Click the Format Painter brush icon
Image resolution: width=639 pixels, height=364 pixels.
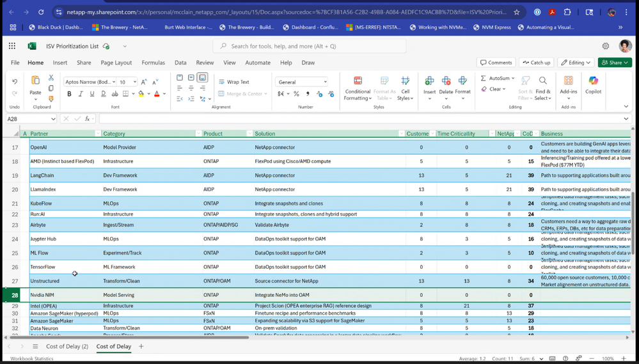pyautogui.click(x=51, y=99)
